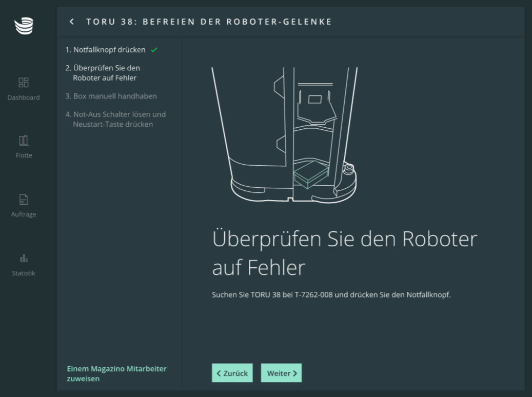
Task: Select step 2 Überprüfen Sie den Roboter
Action: [x=105, y=73]
